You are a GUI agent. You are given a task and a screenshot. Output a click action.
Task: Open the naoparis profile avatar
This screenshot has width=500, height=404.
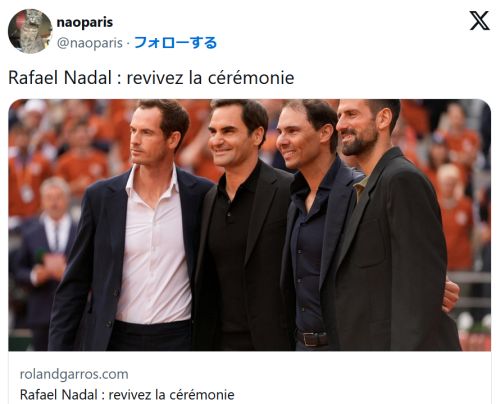point(30,31)
